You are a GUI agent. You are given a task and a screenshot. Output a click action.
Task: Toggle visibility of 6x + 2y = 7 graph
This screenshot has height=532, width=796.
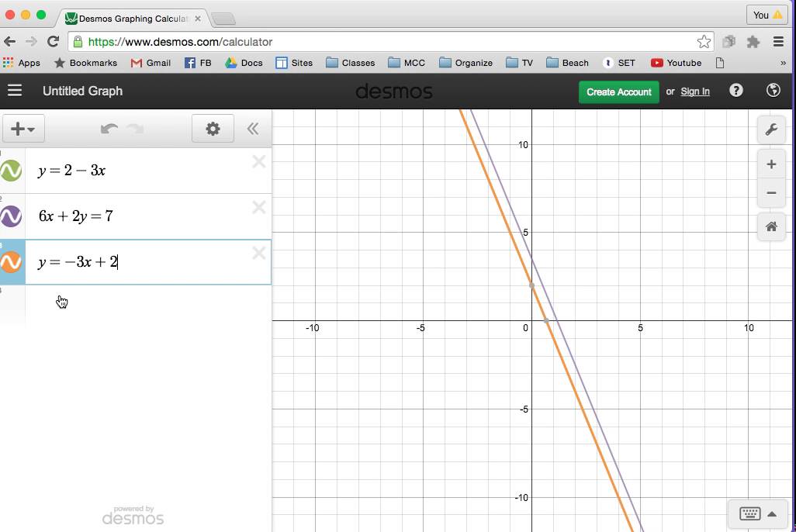(x=11, y=216)
